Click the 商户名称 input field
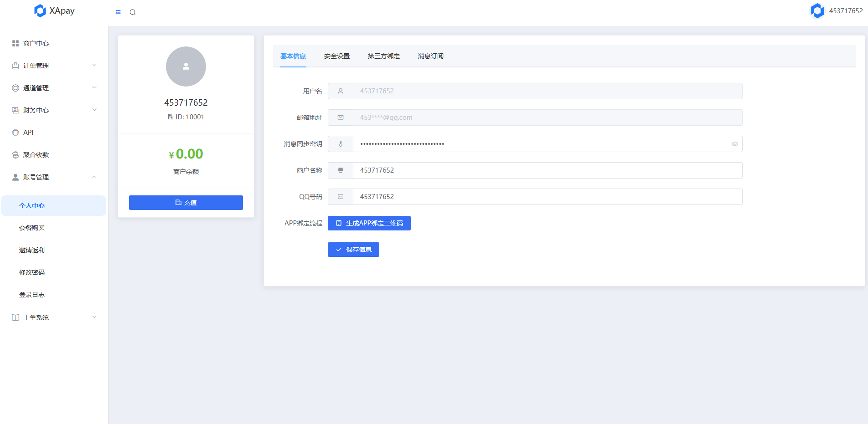Image resolution: width=868 pixels, height=424 pixels. point(547,170)
